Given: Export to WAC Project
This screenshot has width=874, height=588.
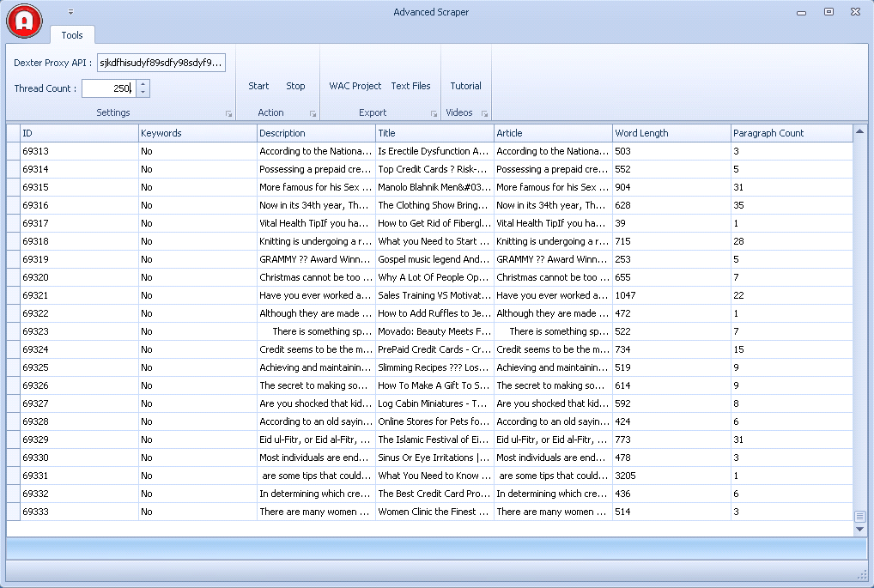Looking at the screenshot, I should pos(355,86).
